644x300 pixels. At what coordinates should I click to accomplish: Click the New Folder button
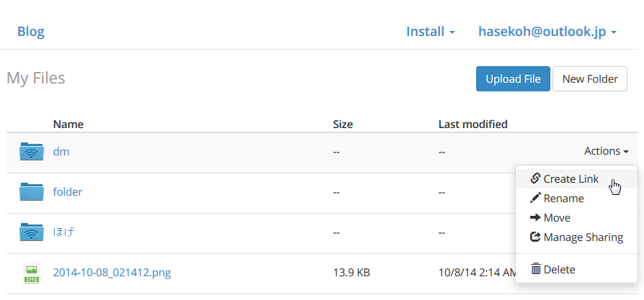[590, 79]
